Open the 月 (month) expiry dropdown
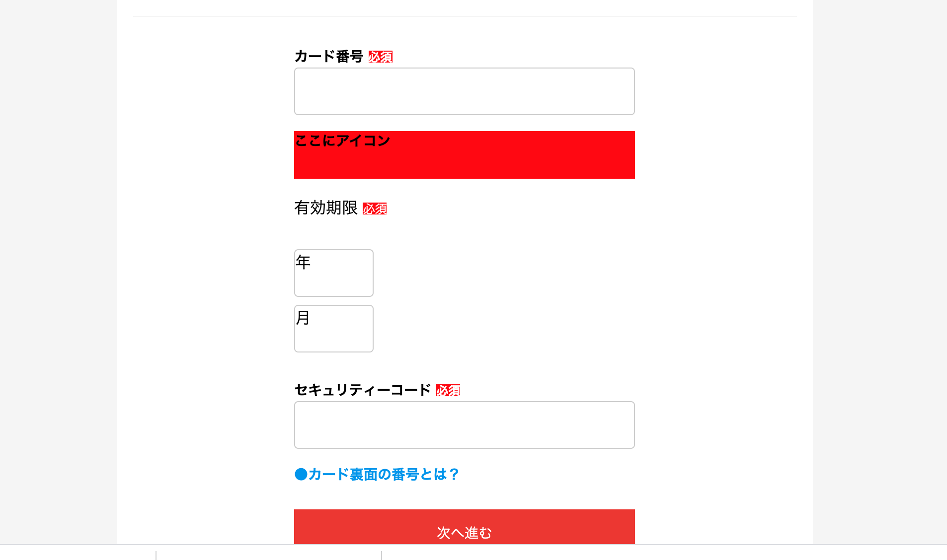947x560 pixels. click(x=333, y=329)
